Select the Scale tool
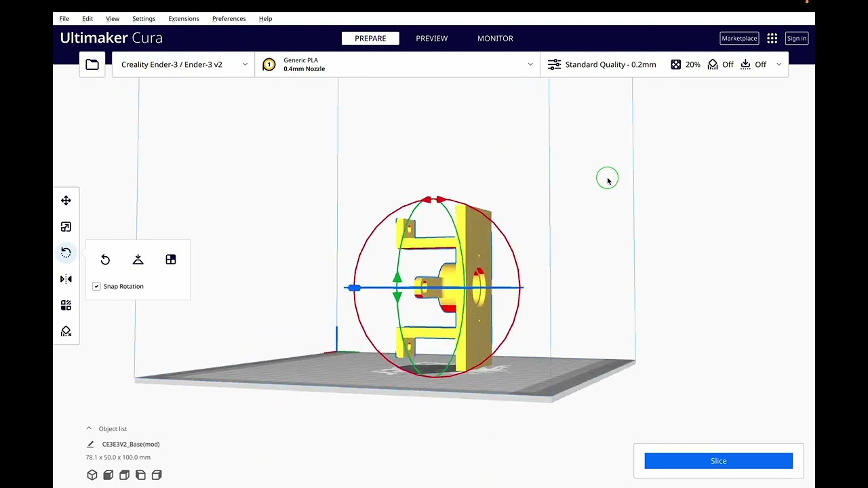 (x=66, y=227)
